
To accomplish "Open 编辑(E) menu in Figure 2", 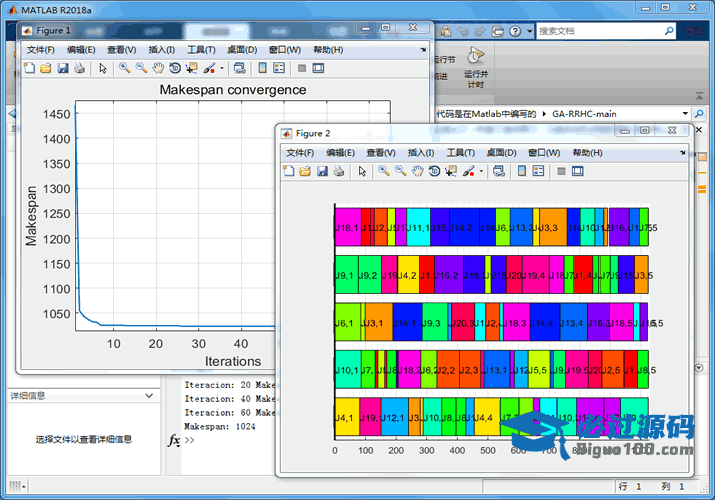I will pyautogui.click(x=341, y=153).
